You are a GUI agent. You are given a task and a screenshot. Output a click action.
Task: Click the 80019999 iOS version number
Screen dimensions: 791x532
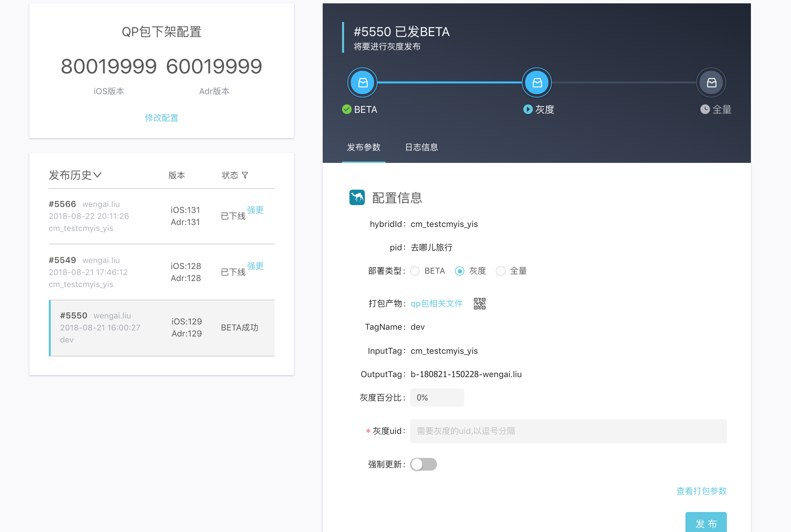pyautogui.click(x=109, y=66)
